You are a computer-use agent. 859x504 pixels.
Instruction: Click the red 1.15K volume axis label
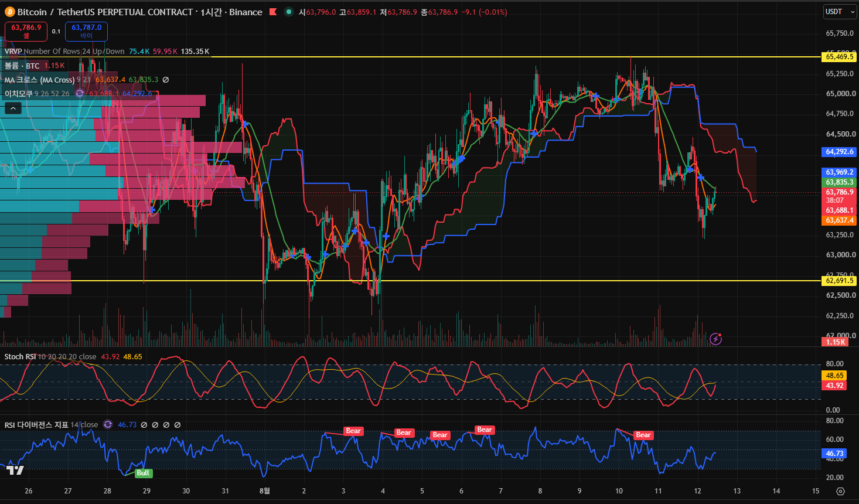[x=835, y=342]
